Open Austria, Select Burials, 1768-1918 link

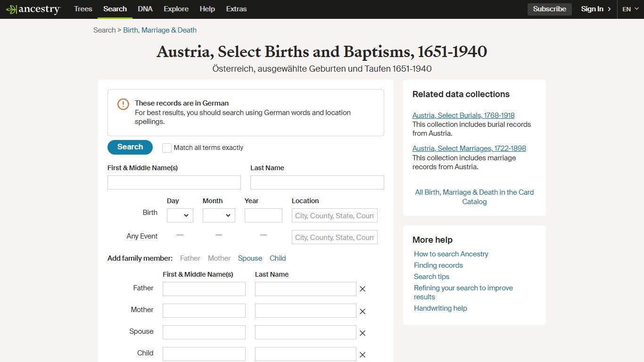[x=463, y=115]
